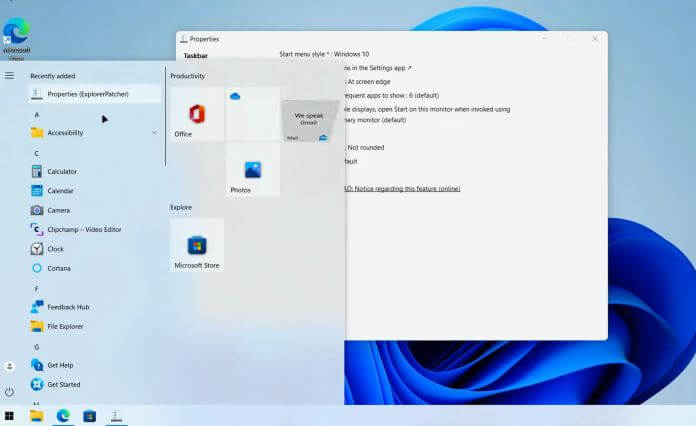The width and height of the screenshot is (696, 426).
Task: Click the Properties window title bar icon
Action: [184, 39]
